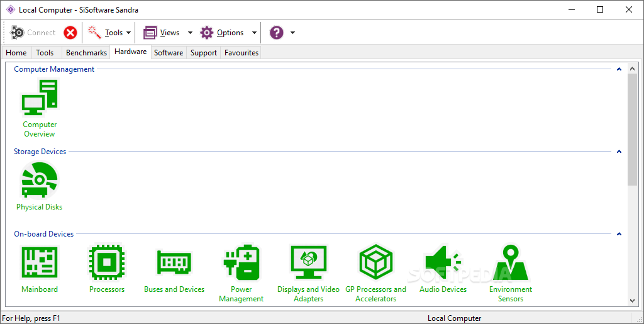Click the Options gear toolbar button
The width and height of the screenshot is (644, 324).
222,33
